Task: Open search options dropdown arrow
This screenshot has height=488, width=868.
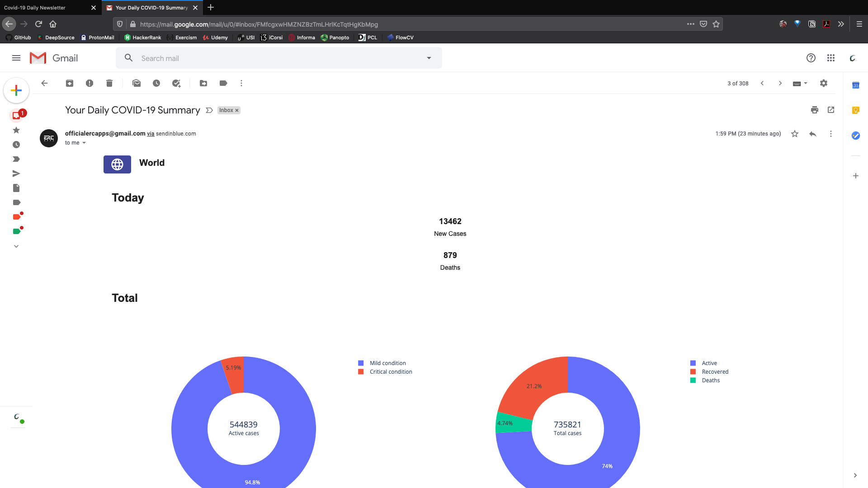Action: (x=429, y=58)
